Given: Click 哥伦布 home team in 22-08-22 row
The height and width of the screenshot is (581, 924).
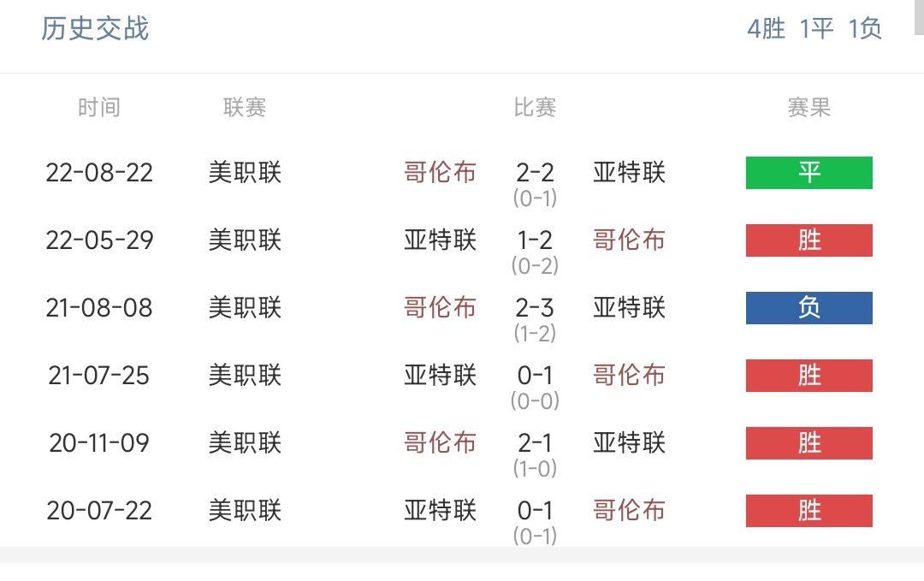Looking at the screenshot, I should coord(441,173).
